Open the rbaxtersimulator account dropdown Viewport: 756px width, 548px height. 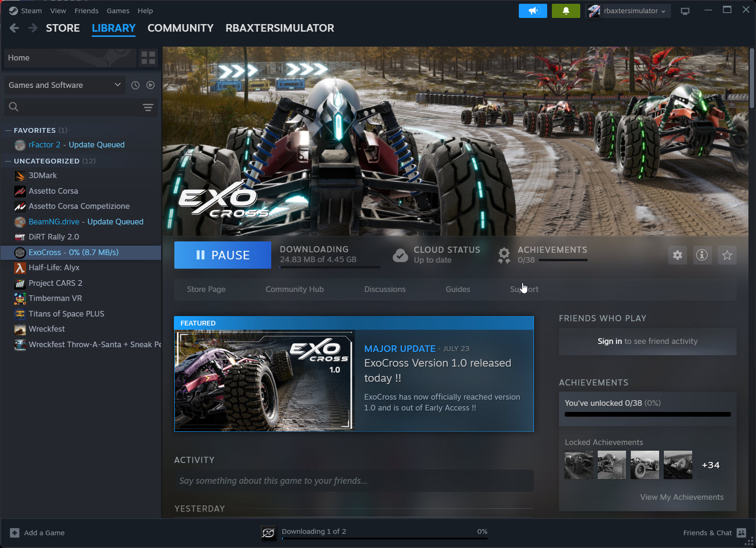(x=628, y=10)
